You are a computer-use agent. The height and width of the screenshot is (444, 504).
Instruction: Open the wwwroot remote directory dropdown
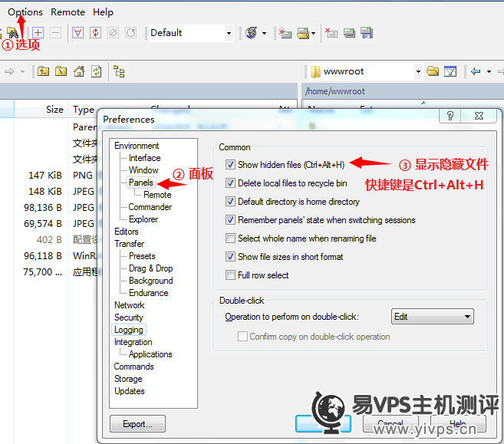click(x=418, y=71)
